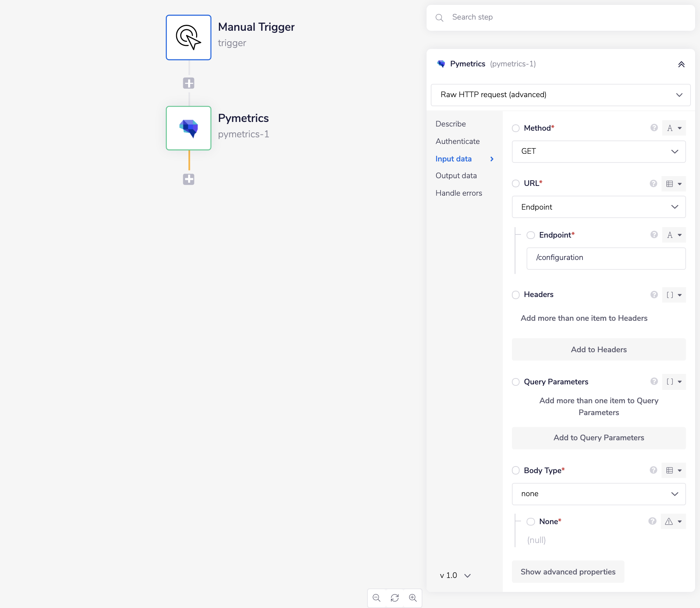Toggle the Query Parameters radio button
700x608 pixels.
pyautogui.click(x=516, y=382)
